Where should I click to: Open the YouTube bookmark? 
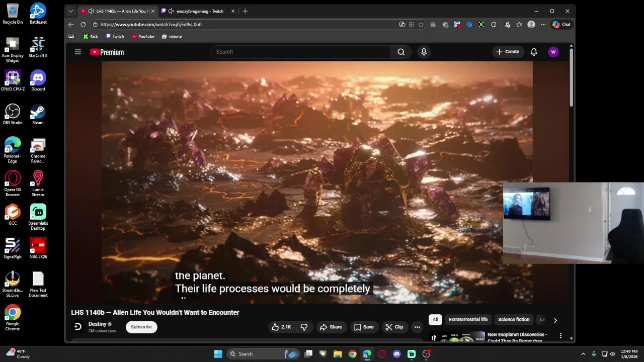(143, 36)
